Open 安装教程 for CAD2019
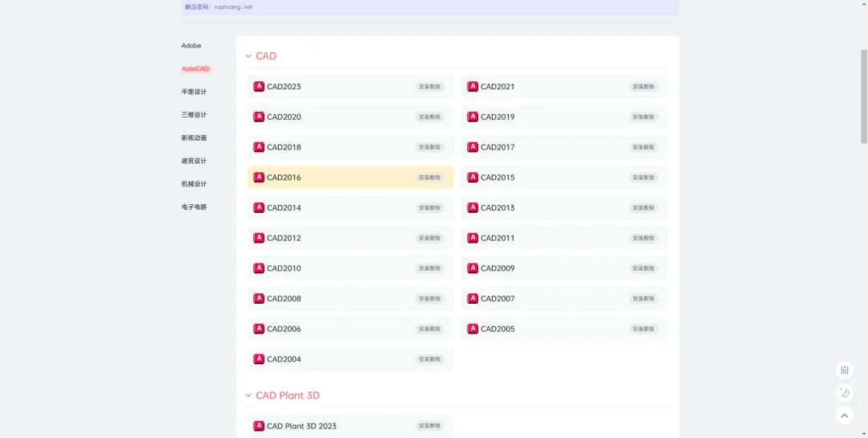 (643, 117)
